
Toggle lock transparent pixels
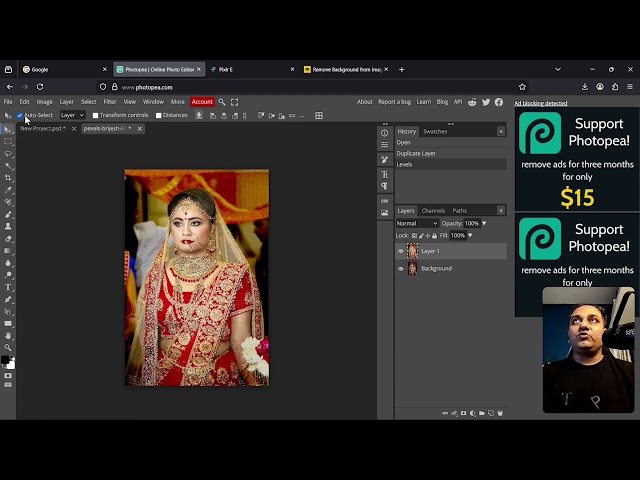[x=414, y=236]
